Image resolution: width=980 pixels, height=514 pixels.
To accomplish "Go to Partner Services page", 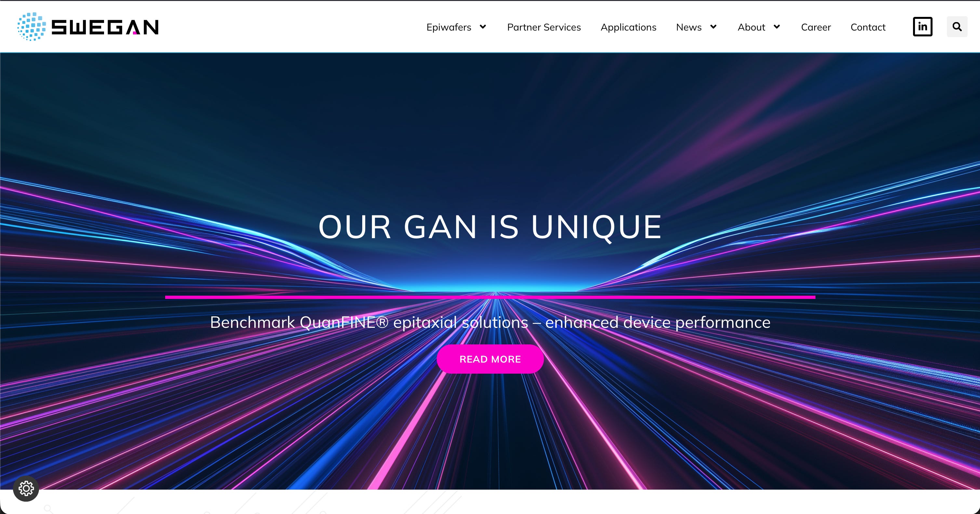I will coord(544,27).
